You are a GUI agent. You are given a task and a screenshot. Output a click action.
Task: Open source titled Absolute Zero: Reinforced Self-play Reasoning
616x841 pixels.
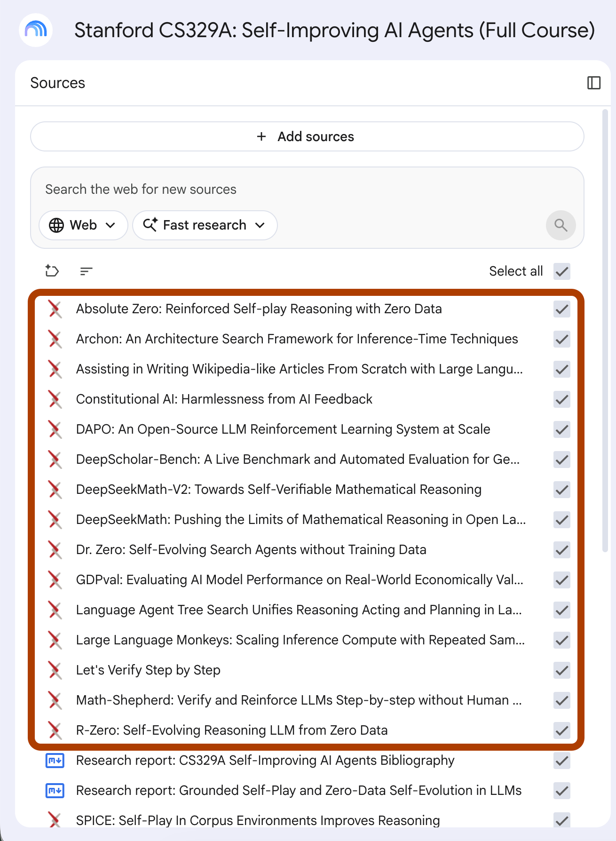[259, 309]
